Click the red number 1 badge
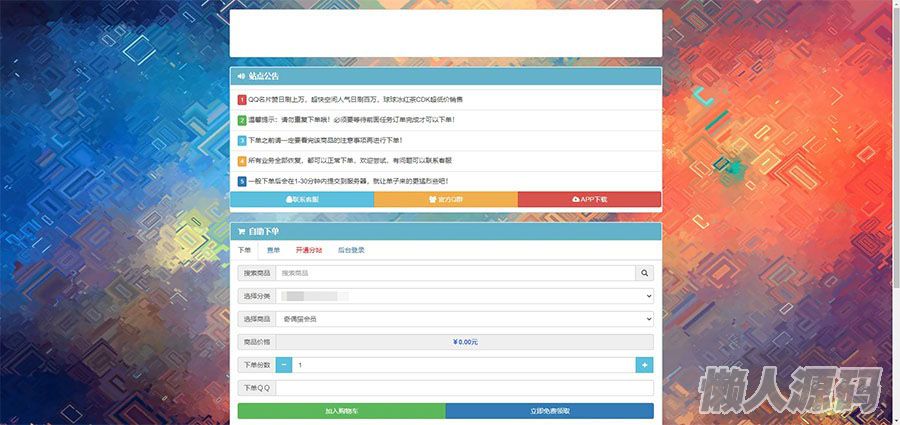Viewport: 900px width, 425px height. (242, 100)
